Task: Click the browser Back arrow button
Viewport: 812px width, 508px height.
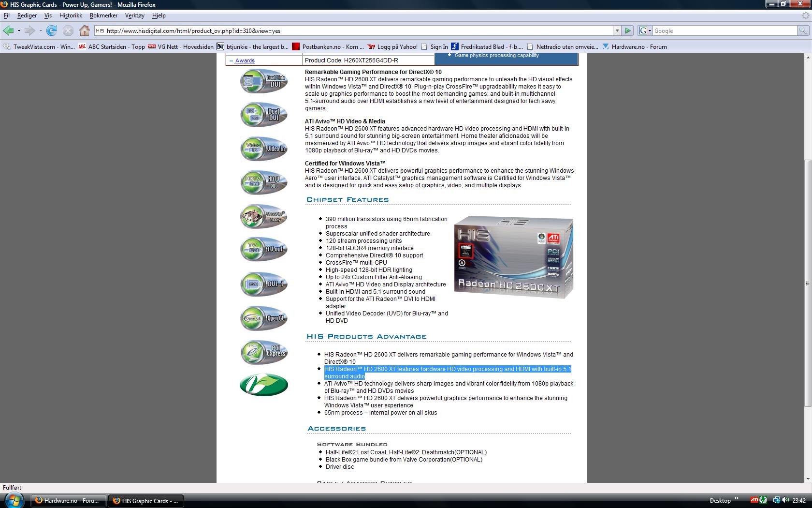Action: tap(8, 30)
